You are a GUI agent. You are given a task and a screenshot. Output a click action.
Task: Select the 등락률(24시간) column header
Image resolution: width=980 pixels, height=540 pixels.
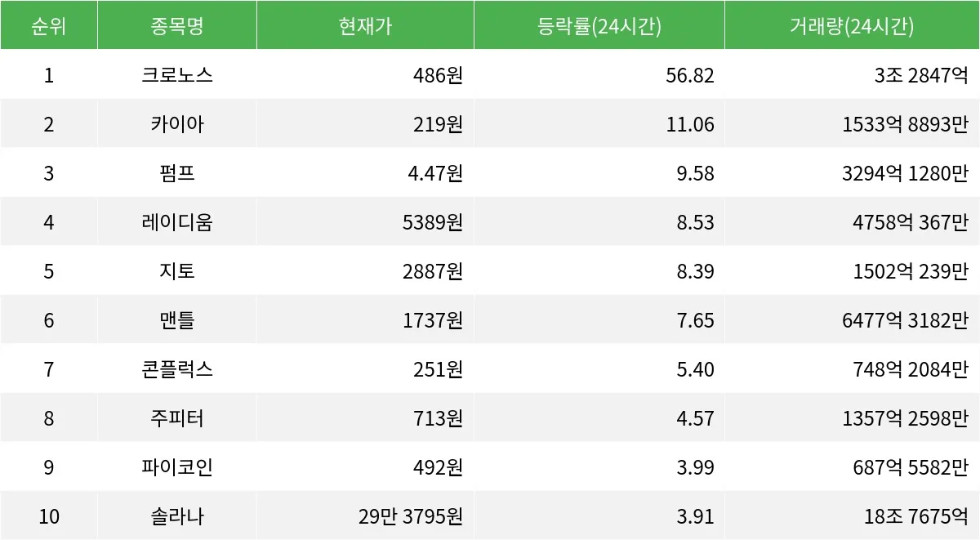pyautogui.click(x=599, y=26)
